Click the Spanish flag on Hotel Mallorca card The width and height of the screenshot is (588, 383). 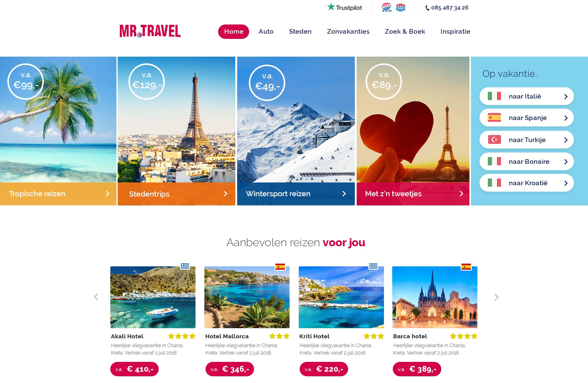pyautogui.click(x=280, y=267)
